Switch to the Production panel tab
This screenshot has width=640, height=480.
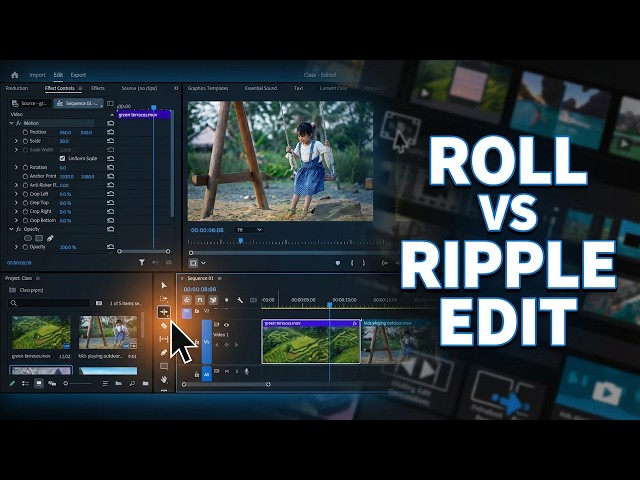pyautogui.click(x=17, y=88)
